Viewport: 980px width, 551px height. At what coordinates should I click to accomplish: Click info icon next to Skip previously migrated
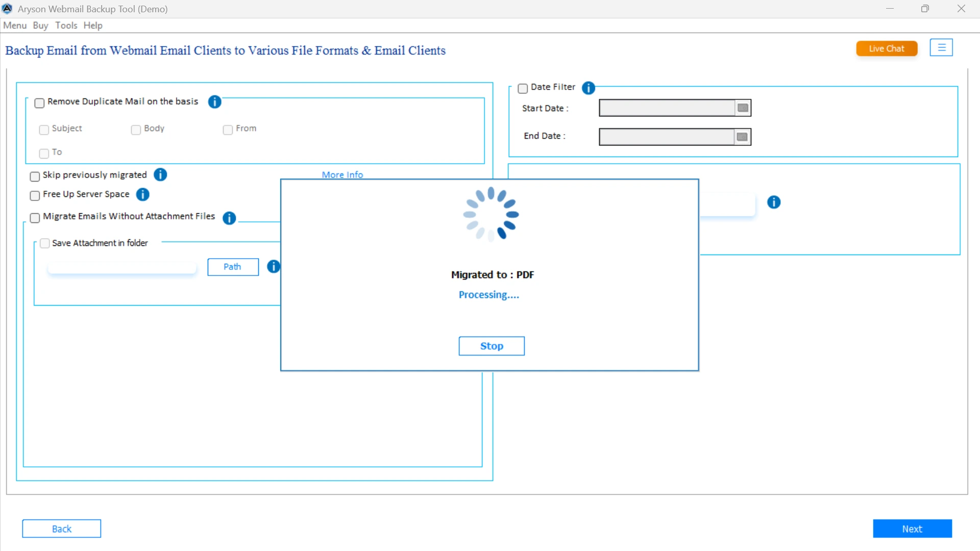tap(160, 175)
